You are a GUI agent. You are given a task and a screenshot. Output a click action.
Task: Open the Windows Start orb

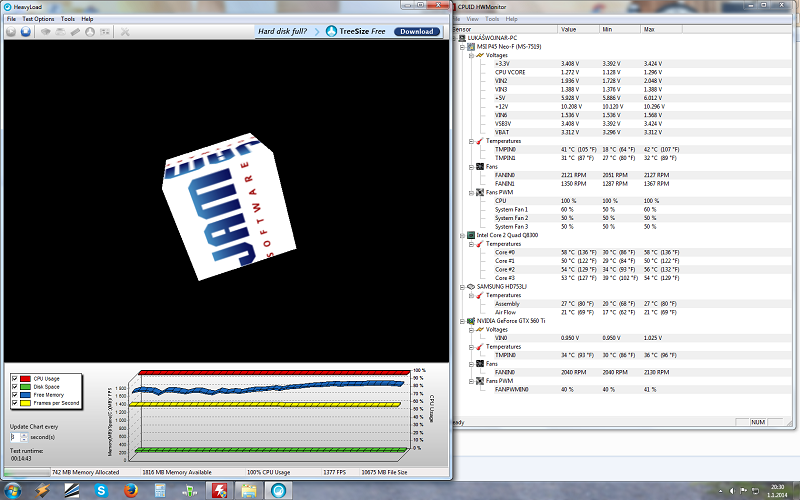tap(12, 490)
